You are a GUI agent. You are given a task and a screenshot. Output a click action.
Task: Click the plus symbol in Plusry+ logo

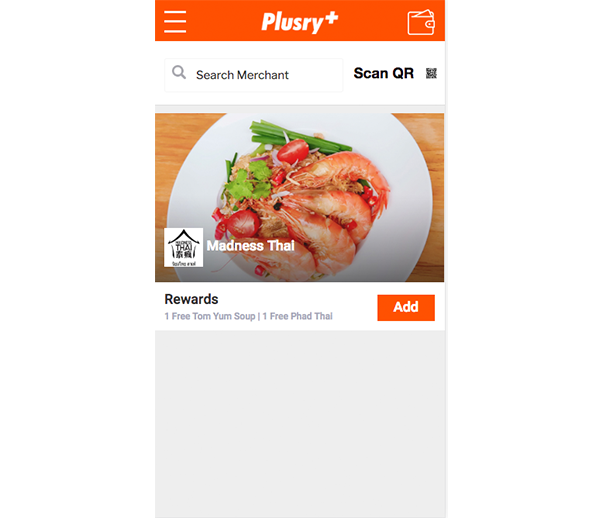[x=331, y=18]
